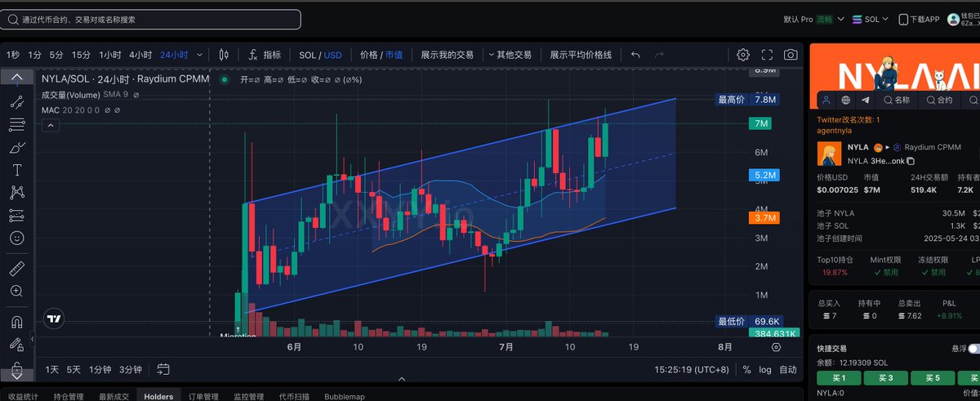Switch the 悬浮 floating toggle
This screenshot has width=980, height=401.
point(973,348)
